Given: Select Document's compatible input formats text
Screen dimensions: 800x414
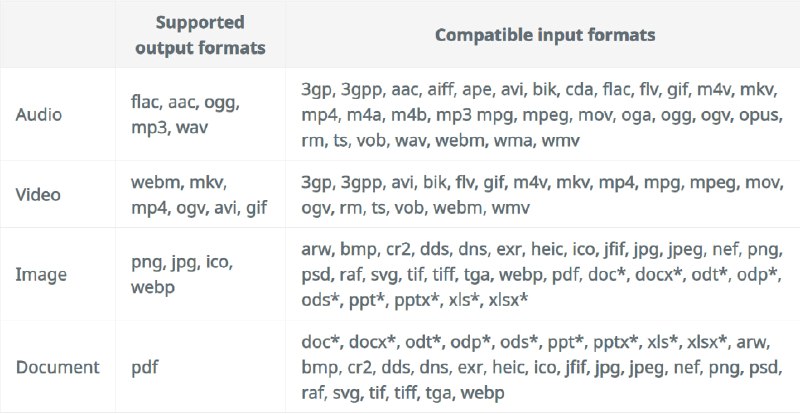Looking at the screenshot, I should click(x=541, y=366).
